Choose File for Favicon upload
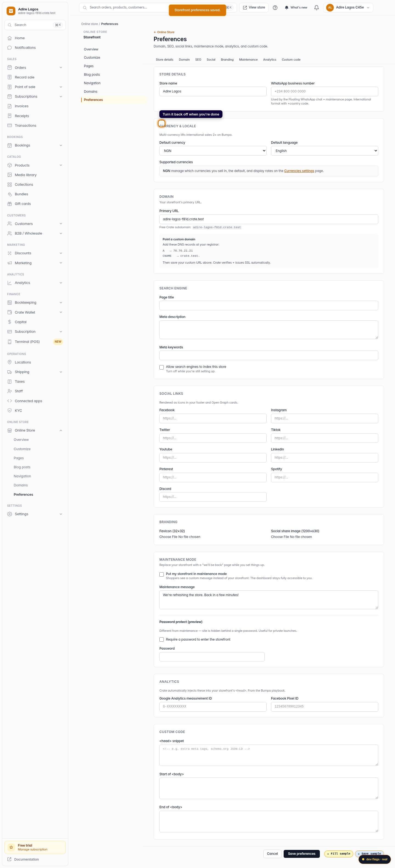 (x=168, y=537)
